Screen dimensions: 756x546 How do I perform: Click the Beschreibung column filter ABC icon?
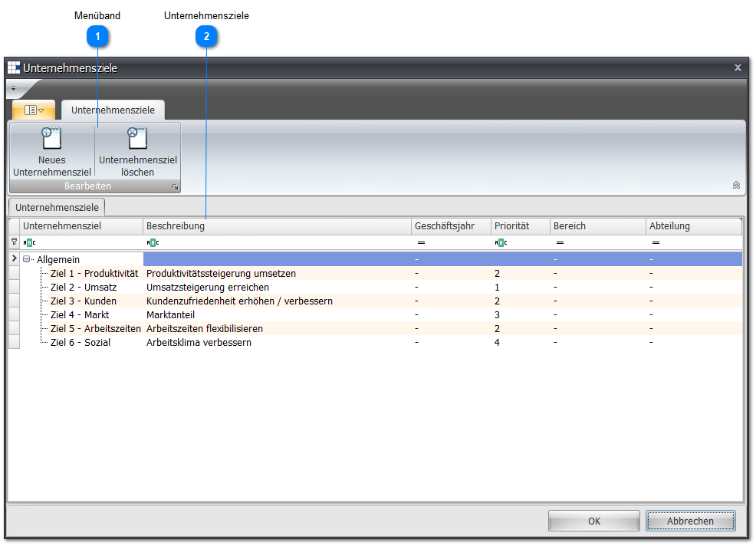coord(153,242)
